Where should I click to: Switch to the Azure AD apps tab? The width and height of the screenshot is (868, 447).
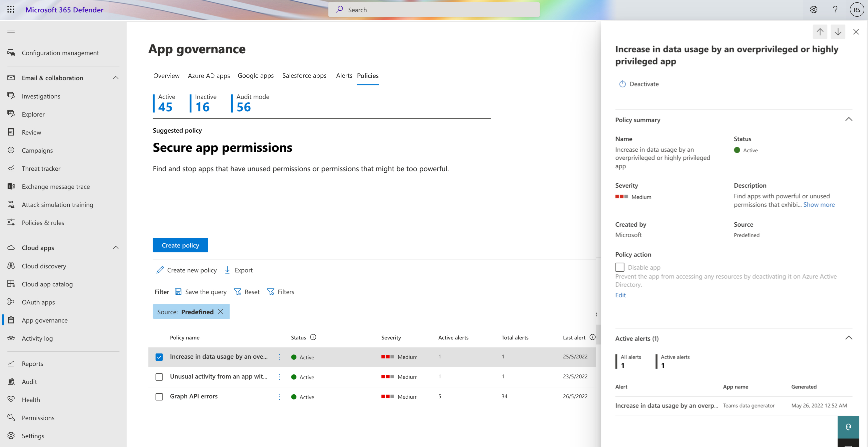pyautogui.click(x=209, y=75)
